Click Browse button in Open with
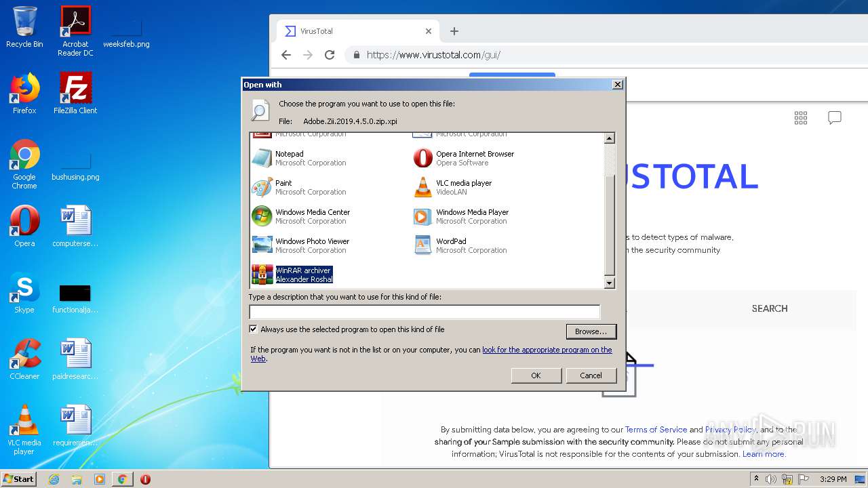 click(591, 331)
